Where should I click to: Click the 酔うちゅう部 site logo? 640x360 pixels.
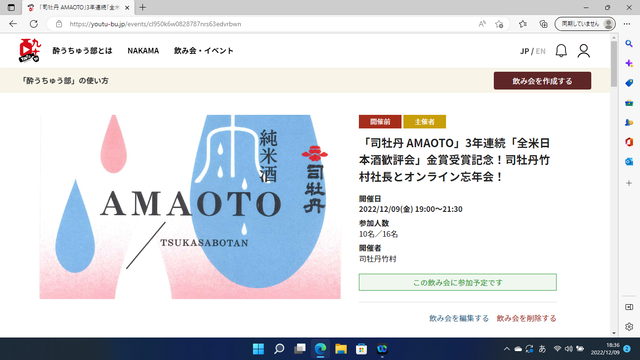[29, 51]
